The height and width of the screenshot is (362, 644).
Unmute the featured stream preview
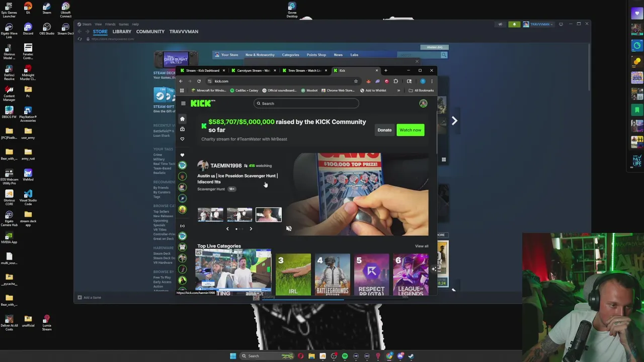tap(289, 229)
